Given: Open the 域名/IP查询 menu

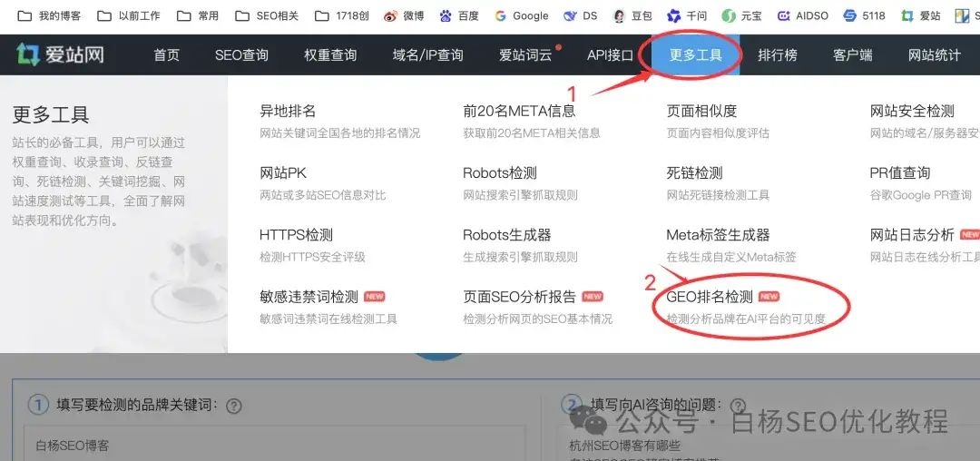Looking at the screenshot, I should (x=428, y=55).
